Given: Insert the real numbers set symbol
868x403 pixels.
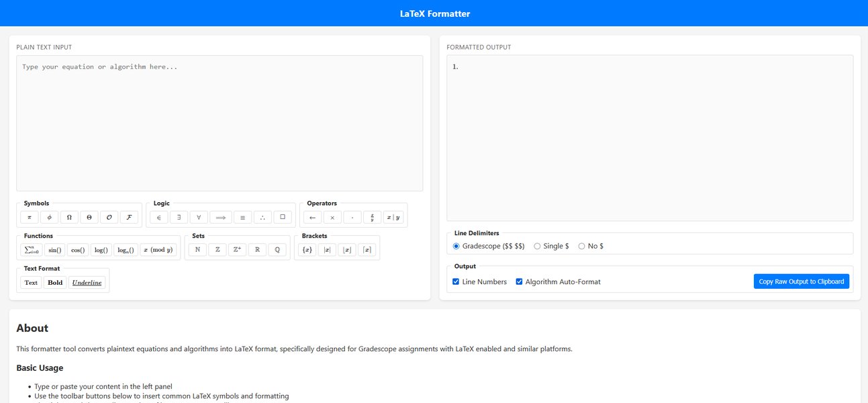Looking at the screenshot, I should pyautogui.click(x=258, y=250).
